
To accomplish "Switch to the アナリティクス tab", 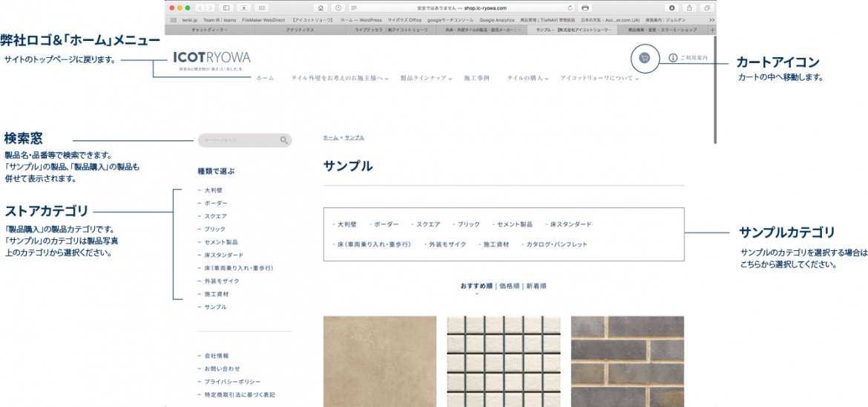I will click(x=300, y=30).
